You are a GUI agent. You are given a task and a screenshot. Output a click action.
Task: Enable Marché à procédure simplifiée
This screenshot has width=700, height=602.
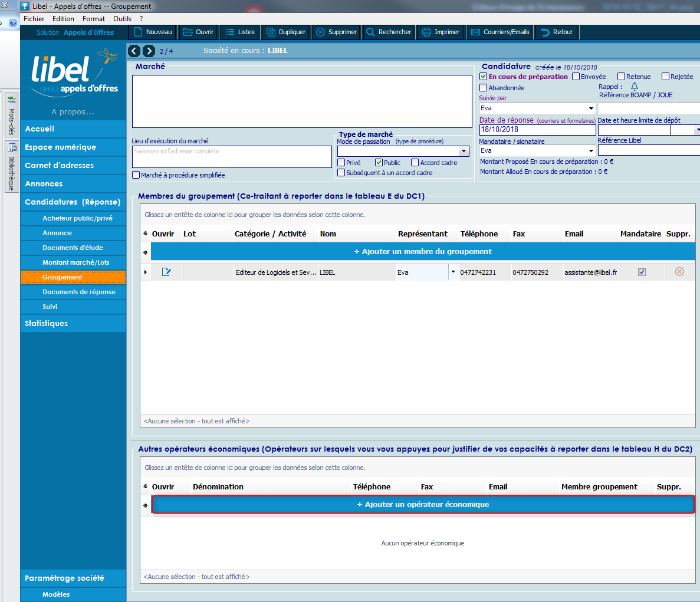click(136, 175)
